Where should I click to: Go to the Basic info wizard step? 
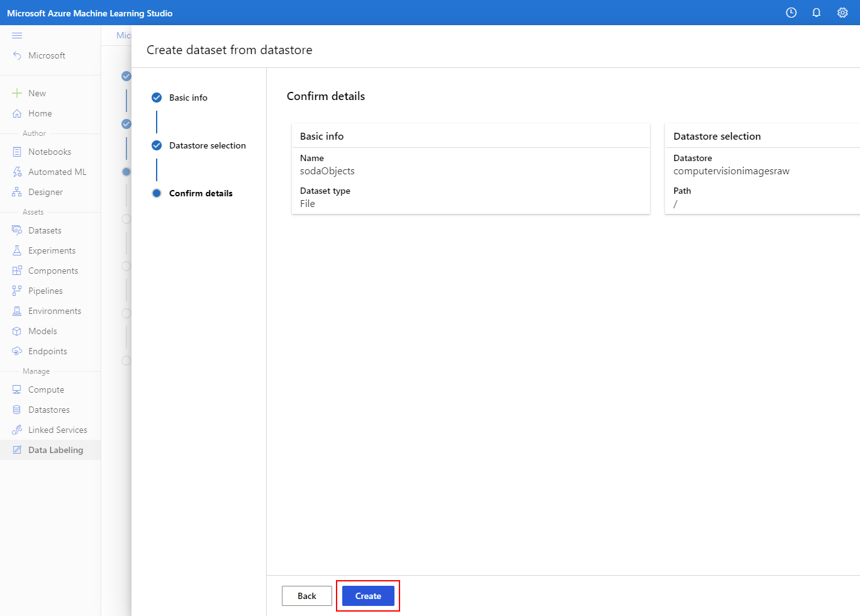[x=188, y=98]
